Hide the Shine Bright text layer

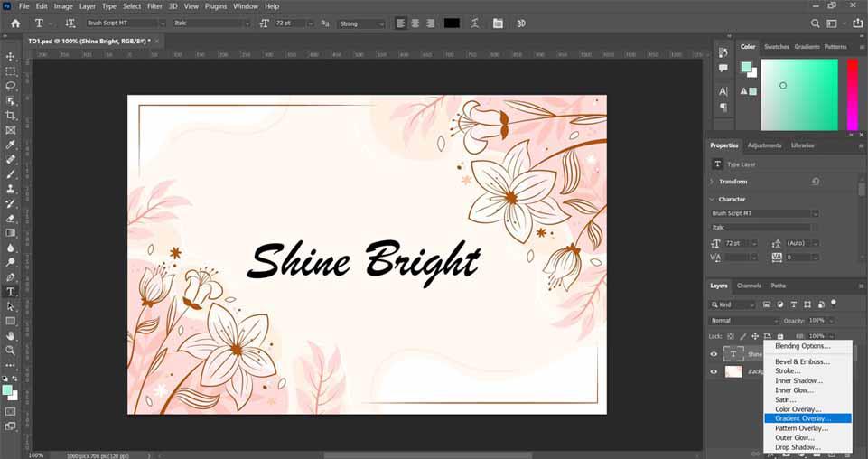pyautogui.click(x=714, y=354)
